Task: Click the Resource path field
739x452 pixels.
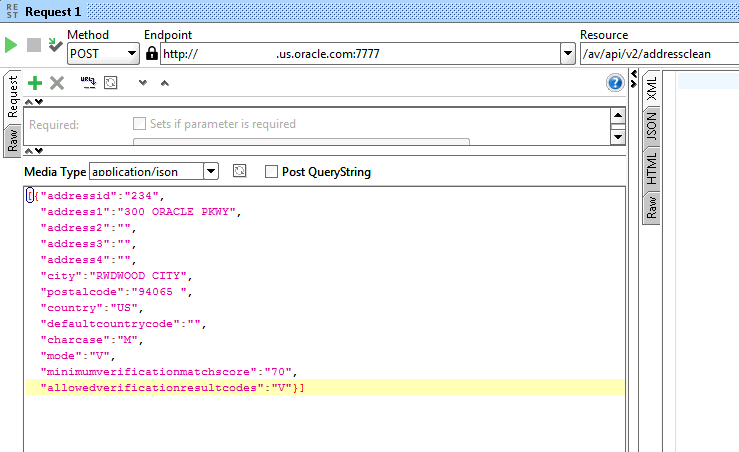Action: pyautogui.click(x=659, y=54)
